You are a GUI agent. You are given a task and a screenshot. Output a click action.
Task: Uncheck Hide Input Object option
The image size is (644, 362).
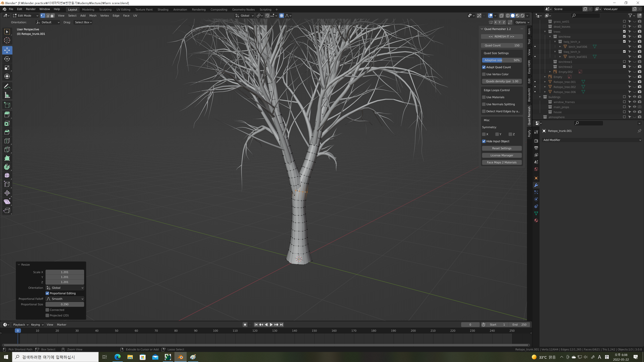coord(484,141)
